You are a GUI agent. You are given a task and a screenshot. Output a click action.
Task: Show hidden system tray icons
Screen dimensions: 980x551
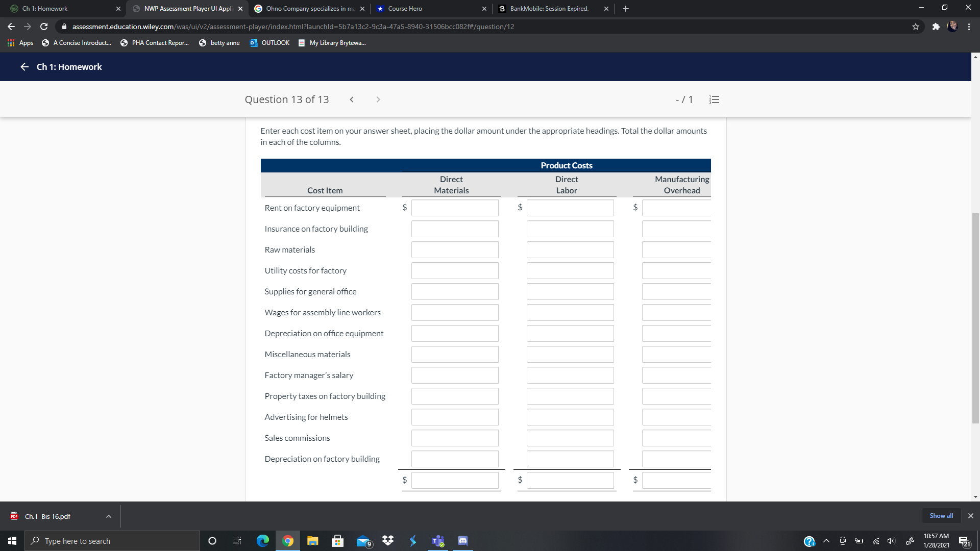click(x=826, y=541)
